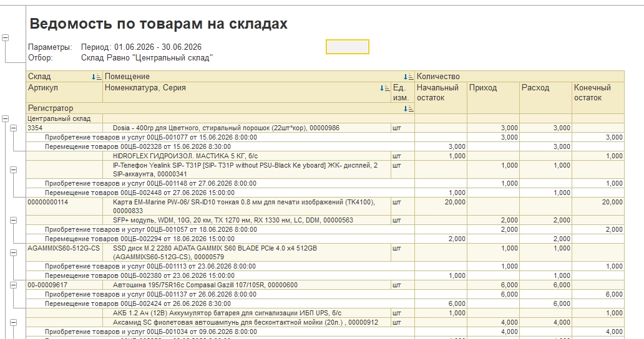
Task: Click the Артикул column header
Action: pyautogui.click(x=64, y=92)
